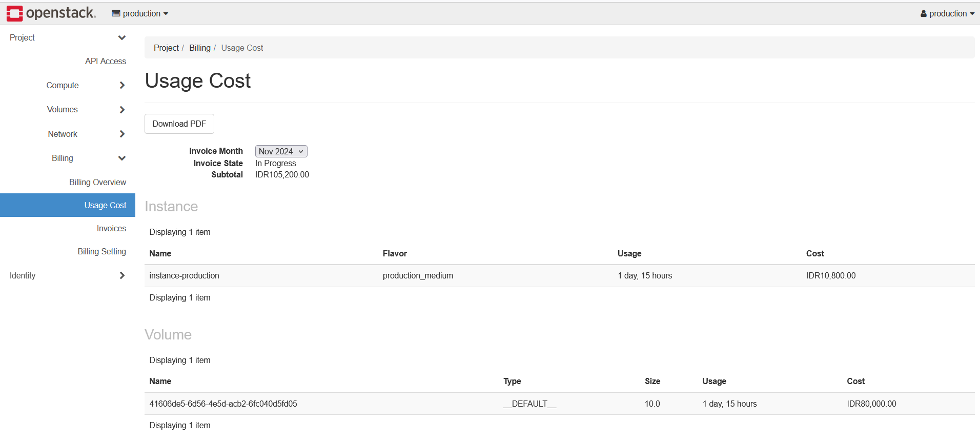Click the instance-production row name
Viewport: 980px width, 441px height.
point(184,276)
